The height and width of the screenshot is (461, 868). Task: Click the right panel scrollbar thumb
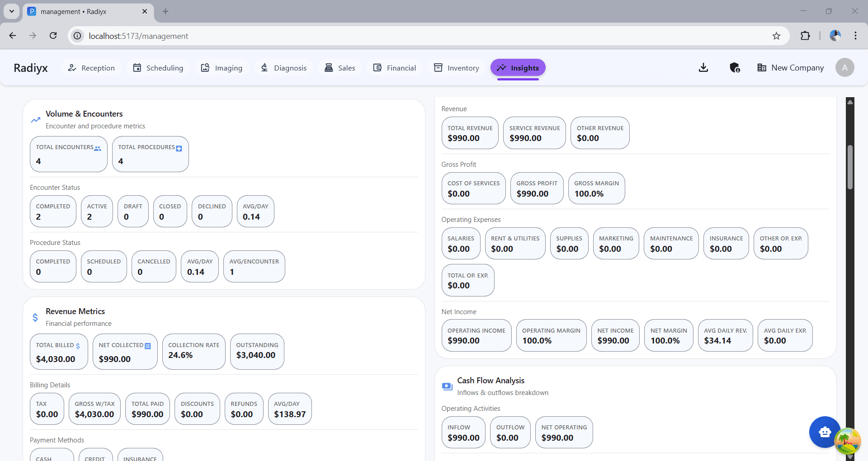850,167
